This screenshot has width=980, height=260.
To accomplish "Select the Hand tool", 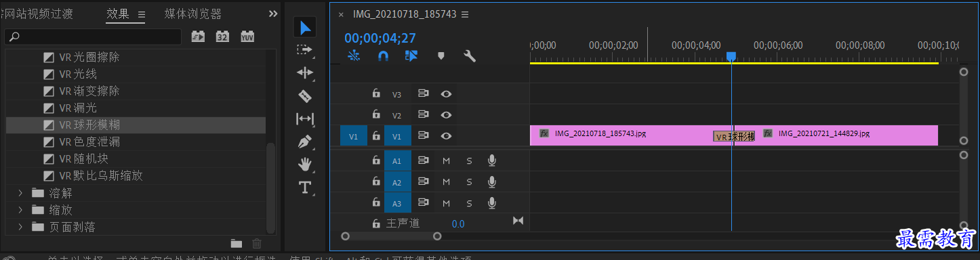I will pos(305,164).
